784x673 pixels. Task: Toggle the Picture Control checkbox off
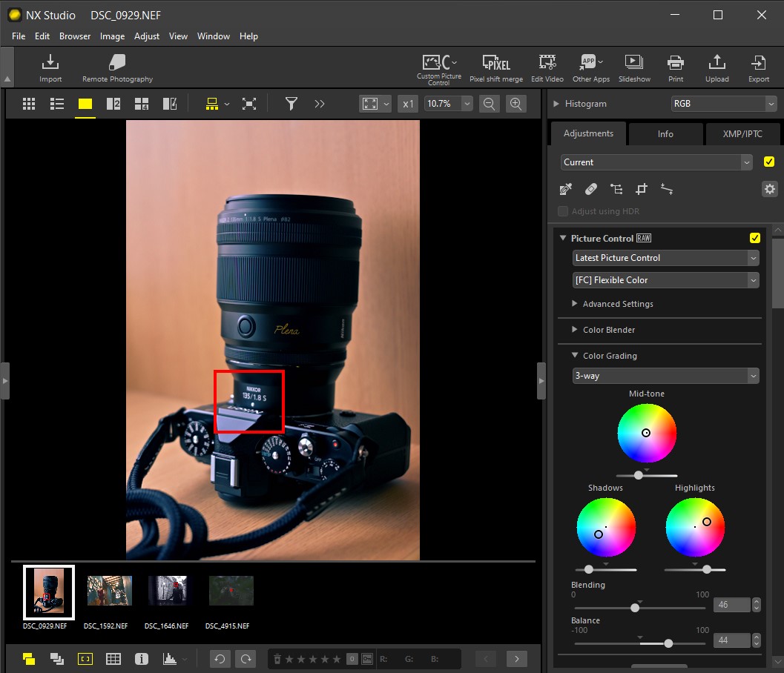(755, 238)
